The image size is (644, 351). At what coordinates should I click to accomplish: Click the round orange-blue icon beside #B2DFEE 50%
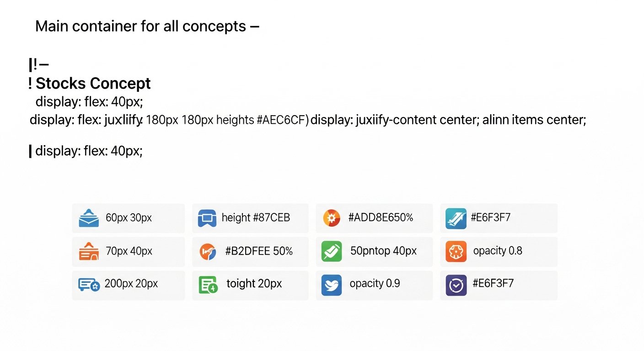pos(208,251)
